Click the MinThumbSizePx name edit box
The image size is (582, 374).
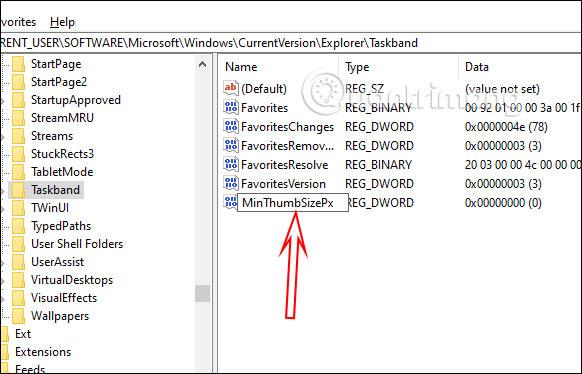[293, 203]
